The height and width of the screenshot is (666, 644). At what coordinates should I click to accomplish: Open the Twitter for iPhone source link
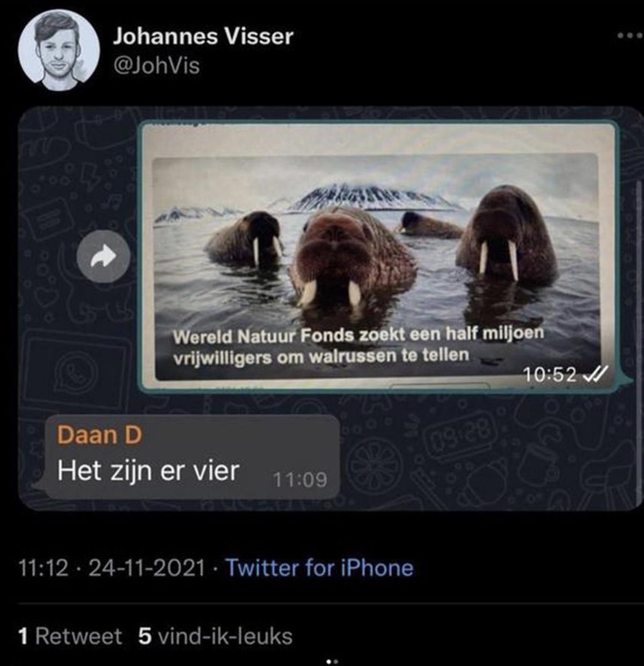coord(319,567)
